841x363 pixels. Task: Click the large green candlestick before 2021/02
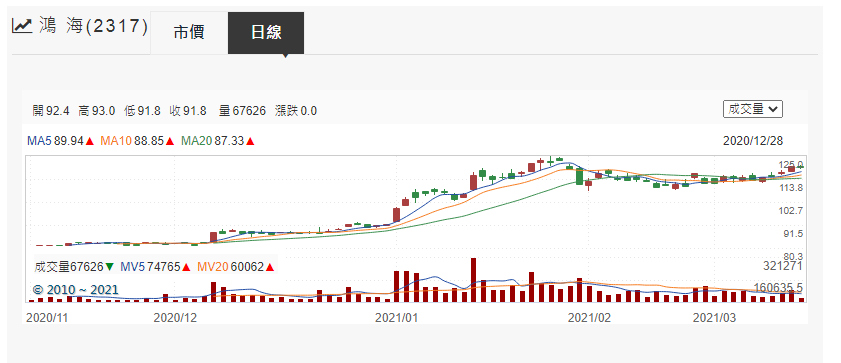[x=579, y=177]
